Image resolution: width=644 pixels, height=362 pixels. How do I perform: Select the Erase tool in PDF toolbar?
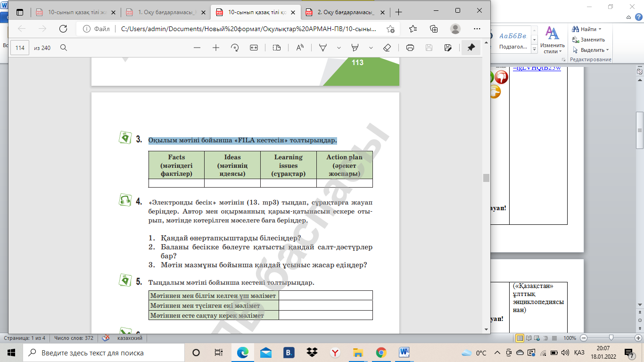pos(387,48)
